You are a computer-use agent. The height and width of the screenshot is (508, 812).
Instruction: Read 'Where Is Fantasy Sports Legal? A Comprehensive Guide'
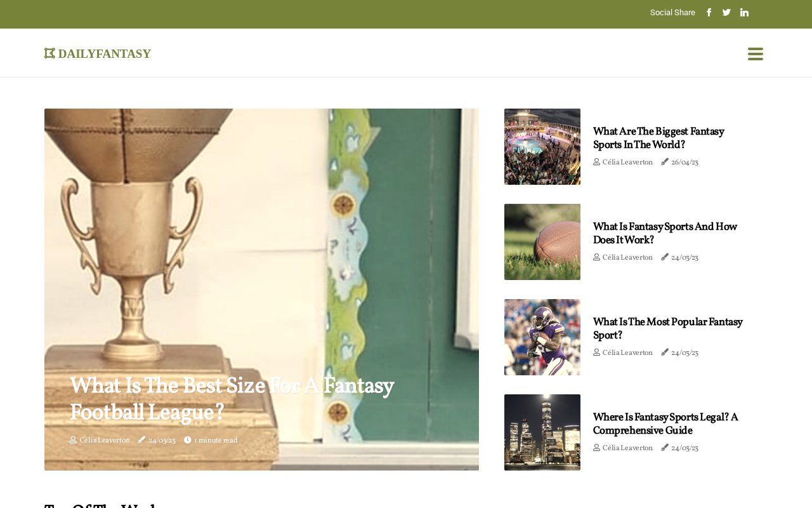[665, 424]
